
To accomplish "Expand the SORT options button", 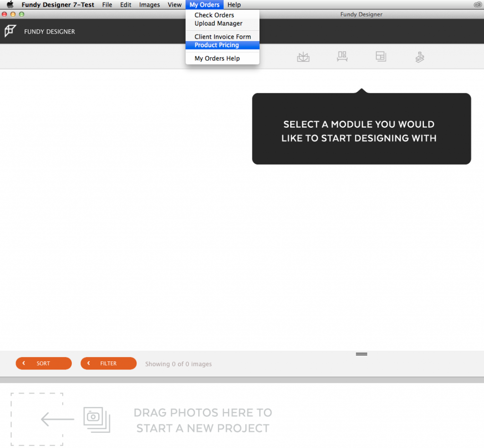I will tap(43, 363).
